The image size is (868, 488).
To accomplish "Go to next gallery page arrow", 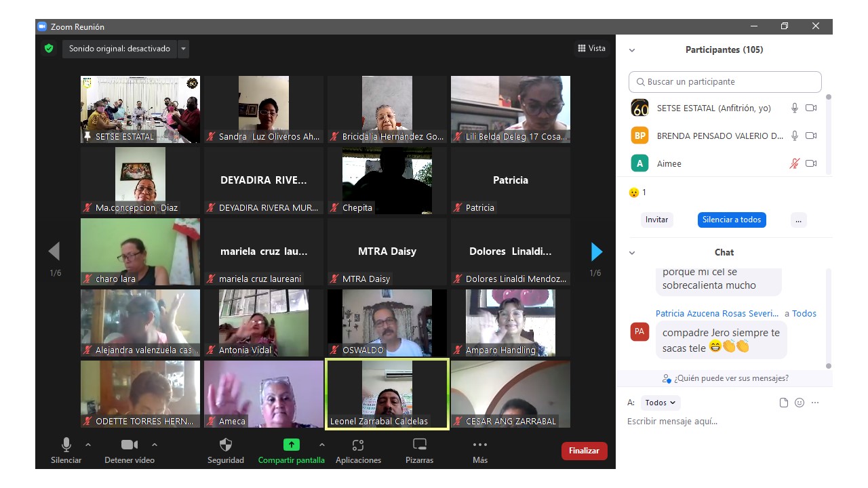I will click(596, 252).
